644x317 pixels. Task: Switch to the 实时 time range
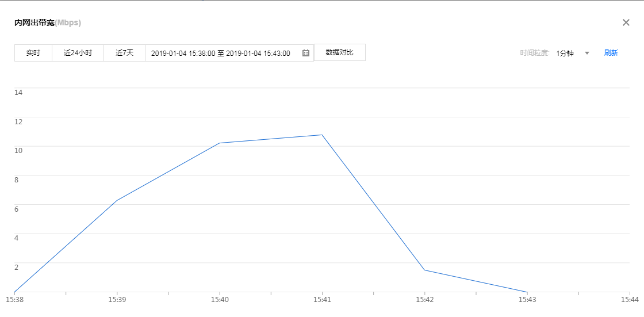click(x=33, y=53)
